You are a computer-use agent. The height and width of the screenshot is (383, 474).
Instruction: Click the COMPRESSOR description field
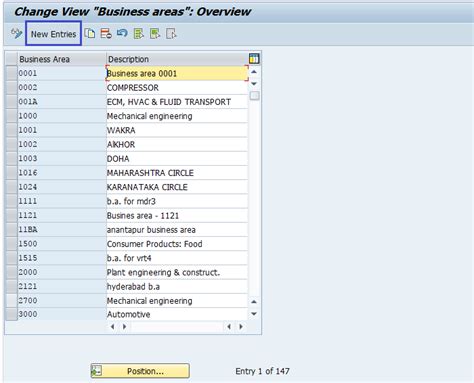tap(177, 88)
